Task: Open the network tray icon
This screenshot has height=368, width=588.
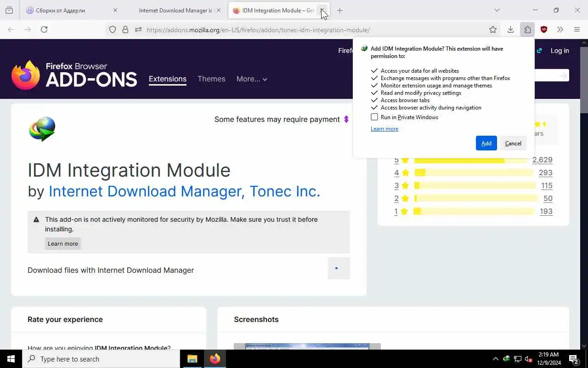Action: (517, 359)
